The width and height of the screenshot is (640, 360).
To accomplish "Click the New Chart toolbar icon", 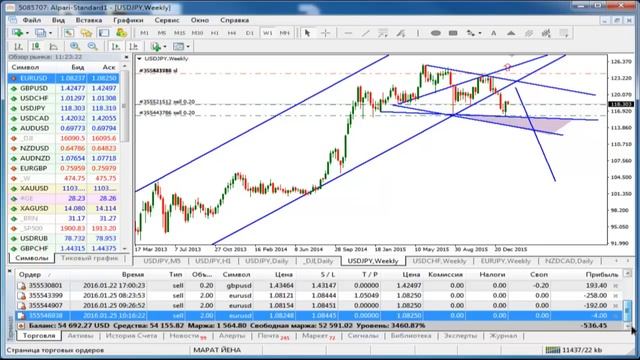I will click(x=17, y=33).
